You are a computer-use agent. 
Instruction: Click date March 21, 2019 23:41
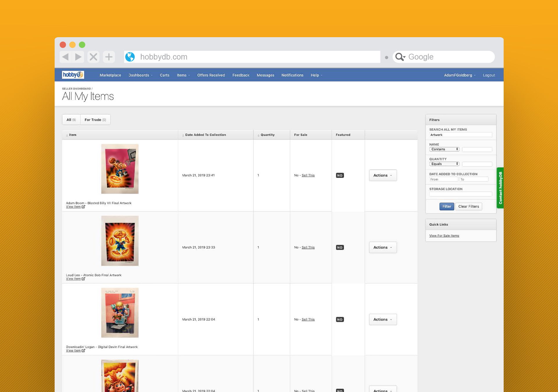click(x=198, y=175)
